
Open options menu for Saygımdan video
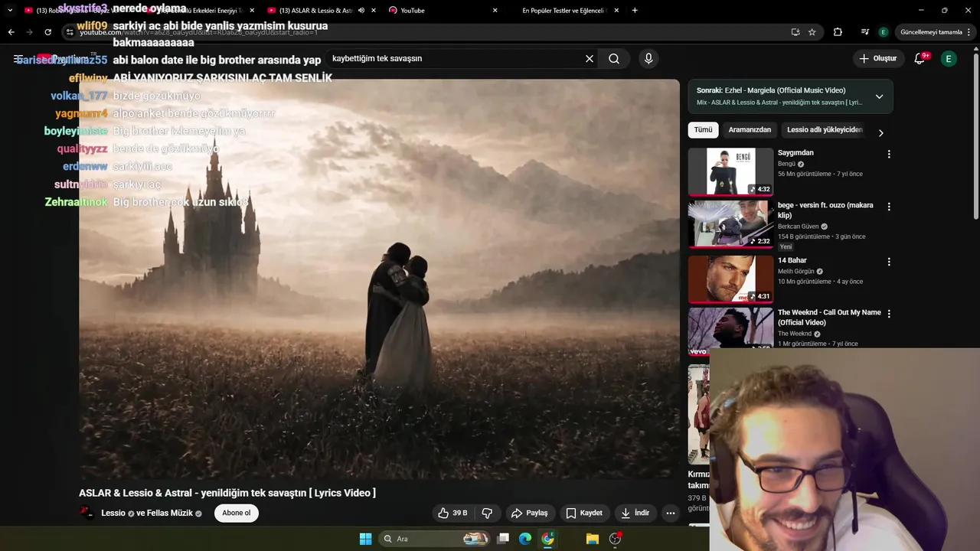[x=889, y=154]
